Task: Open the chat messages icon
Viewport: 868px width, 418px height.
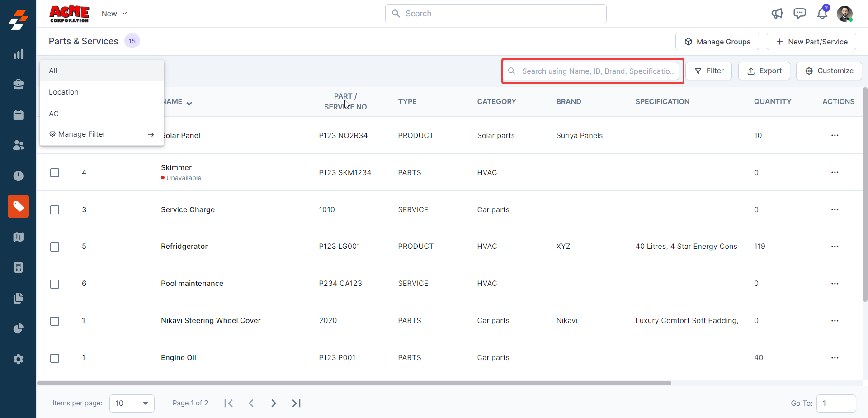Action: [799, 14]
